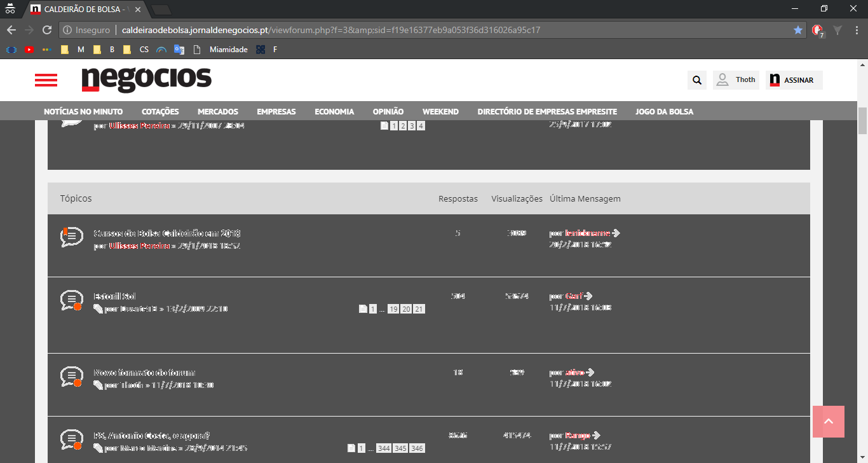Viewport: 868px width, 463px height.
Task: Go to page 4 of top pinned topic
Action: tap(421, 126)
